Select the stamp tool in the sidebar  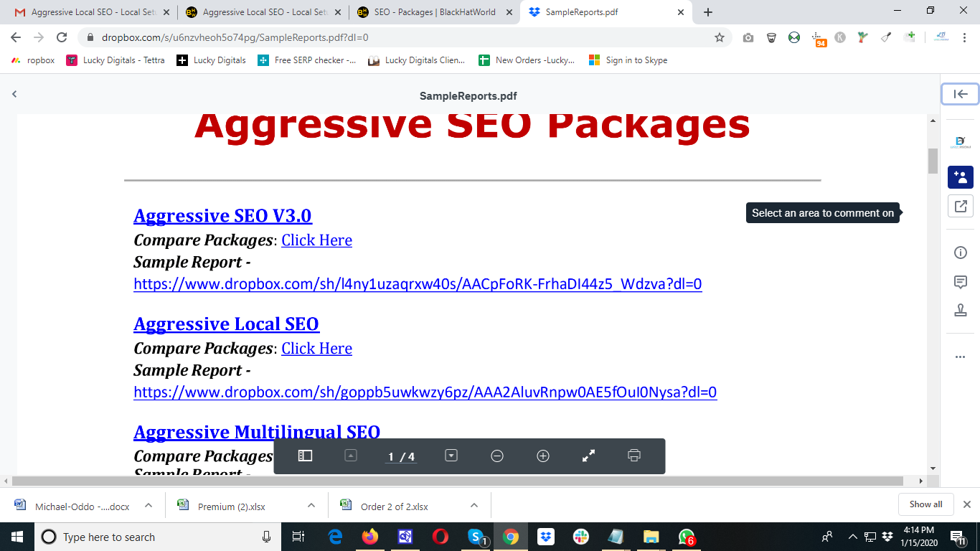click(x=961, y=310)
